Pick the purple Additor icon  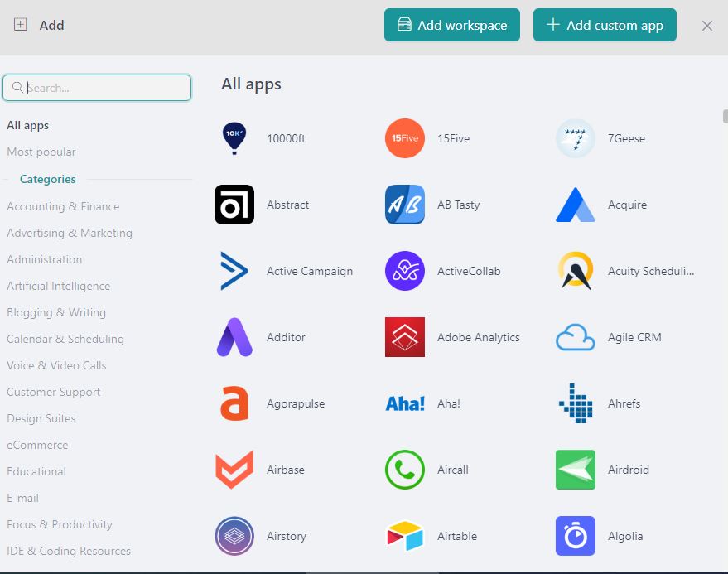pyautogui.click(x=234, y=337)
